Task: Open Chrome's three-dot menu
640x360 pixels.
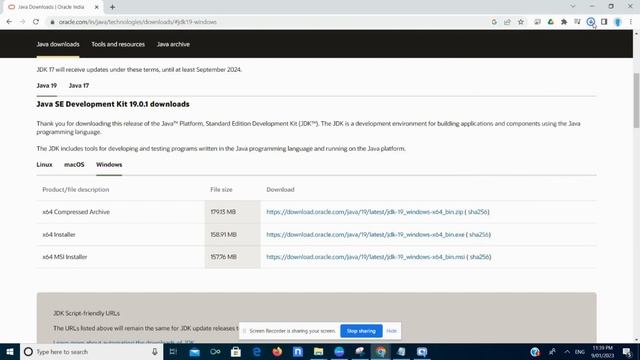Action: [x=631, y=22]
